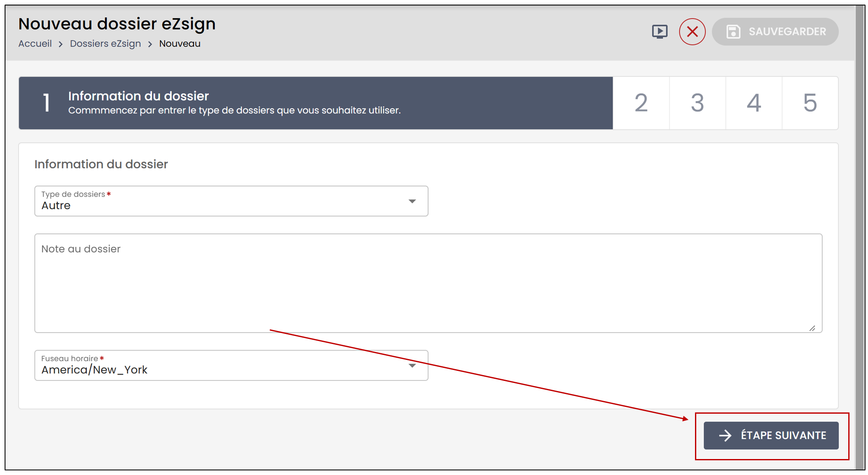Open the video tutorial player icon
The width and height of the screenshot is (868, 475).
(x=659, y=31)
